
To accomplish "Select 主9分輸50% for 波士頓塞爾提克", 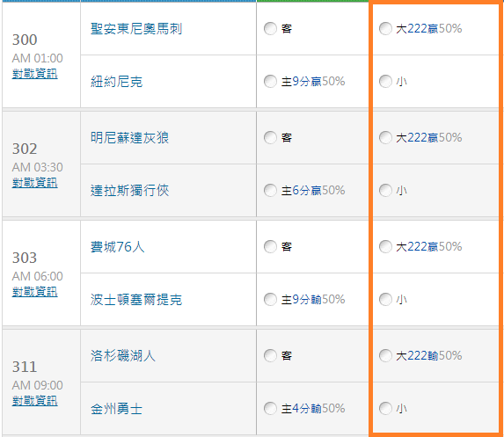I will tap(270, 300).
